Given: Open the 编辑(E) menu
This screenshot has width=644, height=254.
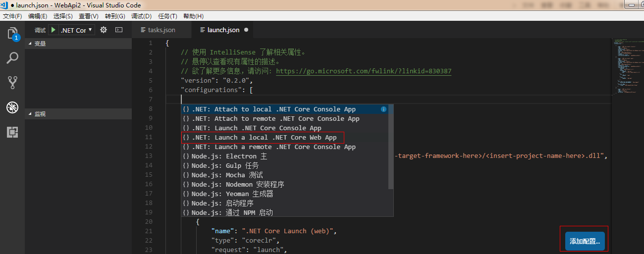Looking at the screenshot, I should pos(38,16).
